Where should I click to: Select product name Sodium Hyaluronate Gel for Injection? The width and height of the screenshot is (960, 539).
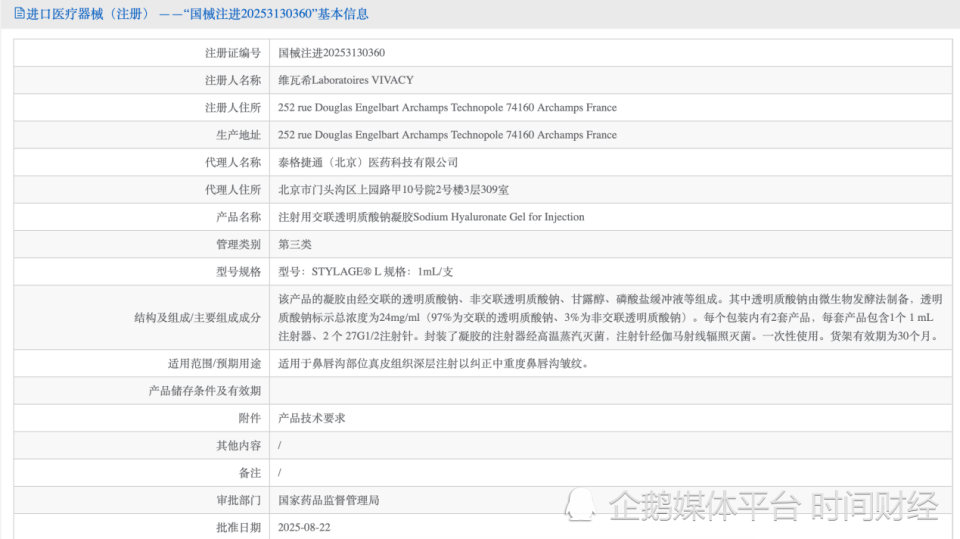[431, 217]
